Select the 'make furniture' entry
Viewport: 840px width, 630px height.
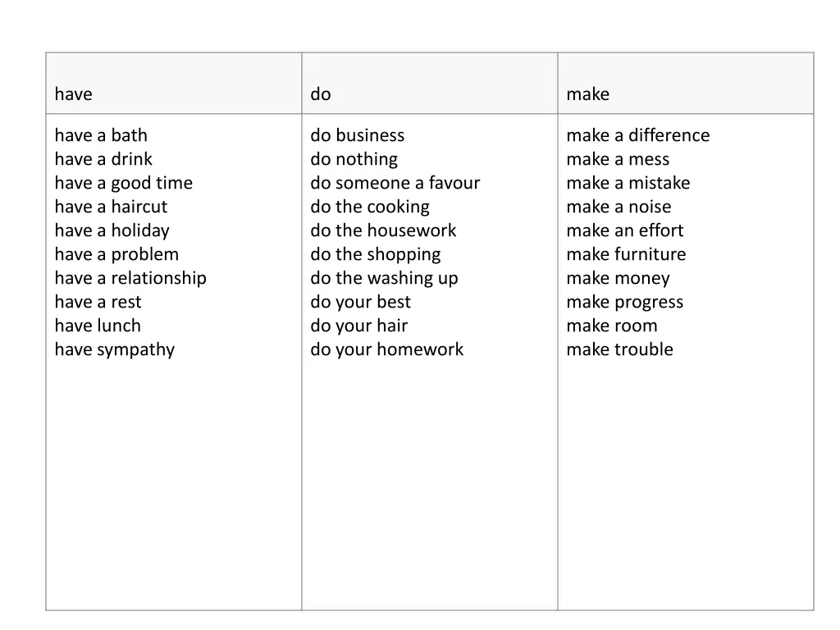coord(626,254)
